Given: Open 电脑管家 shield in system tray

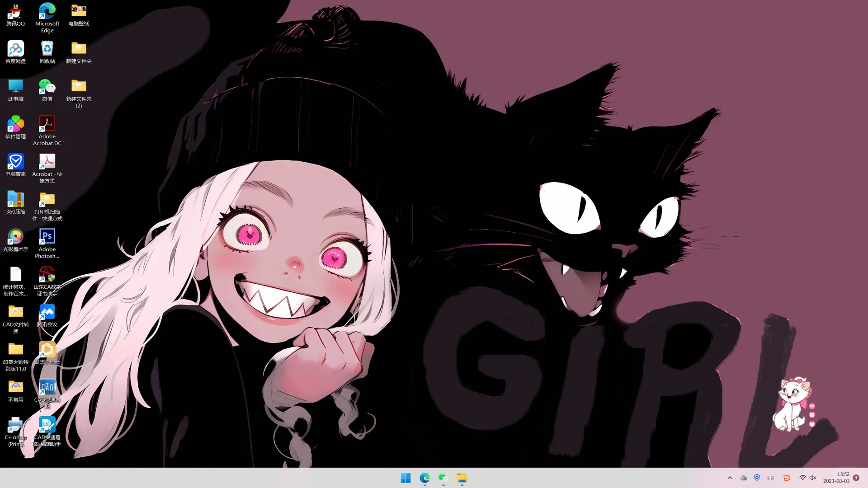Looking at the screenshot, I should (757, 478).
